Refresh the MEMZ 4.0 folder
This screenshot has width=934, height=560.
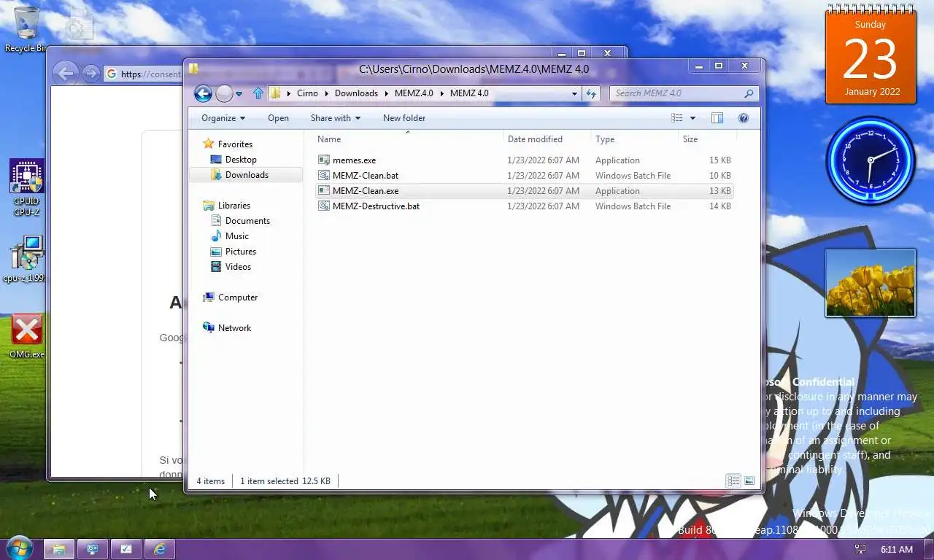[591, 93]
